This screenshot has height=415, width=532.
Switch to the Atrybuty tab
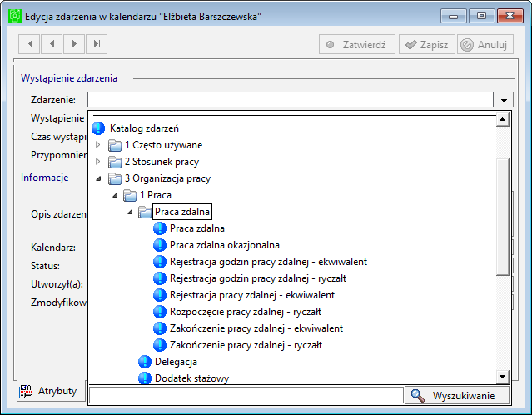[49, 391]
